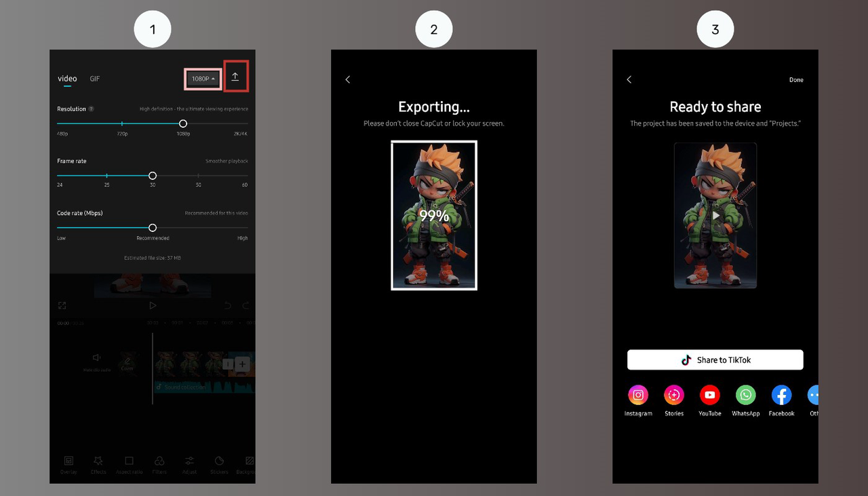Switch to the GIF tab
The width and height of the screenshot is (868, 496).
tap(94, 79)
